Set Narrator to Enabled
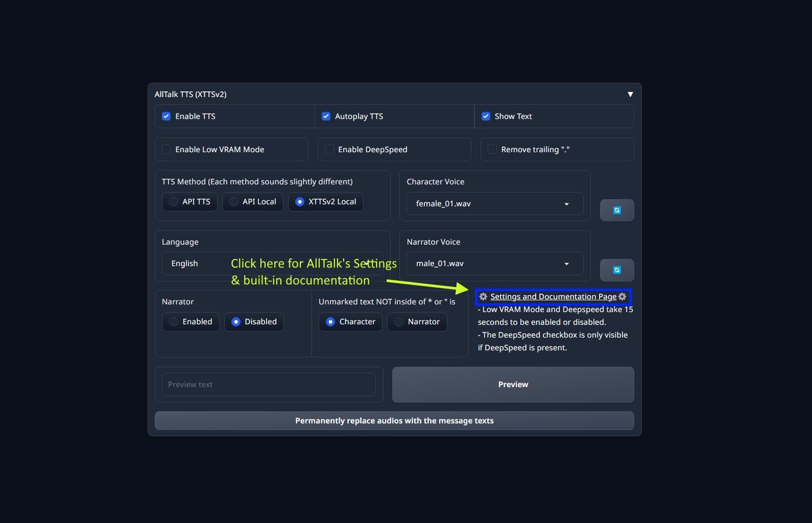 190,322
